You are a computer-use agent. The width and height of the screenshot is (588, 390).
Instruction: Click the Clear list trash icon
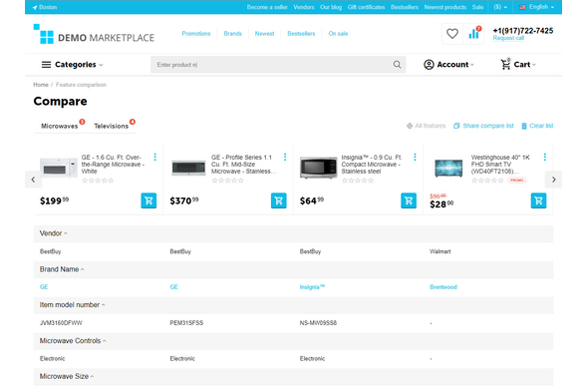[524, 126]
